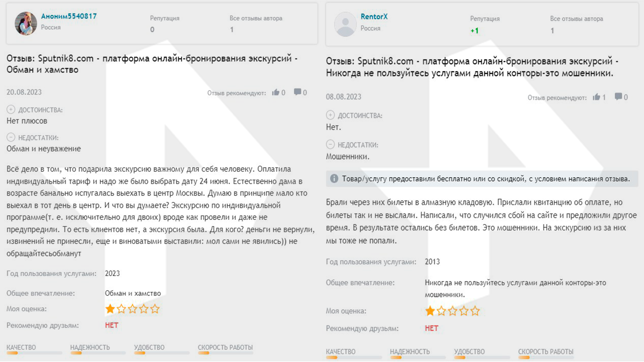Click comment bubble icon on 08.08.2023 review

(x=618, y=97)
